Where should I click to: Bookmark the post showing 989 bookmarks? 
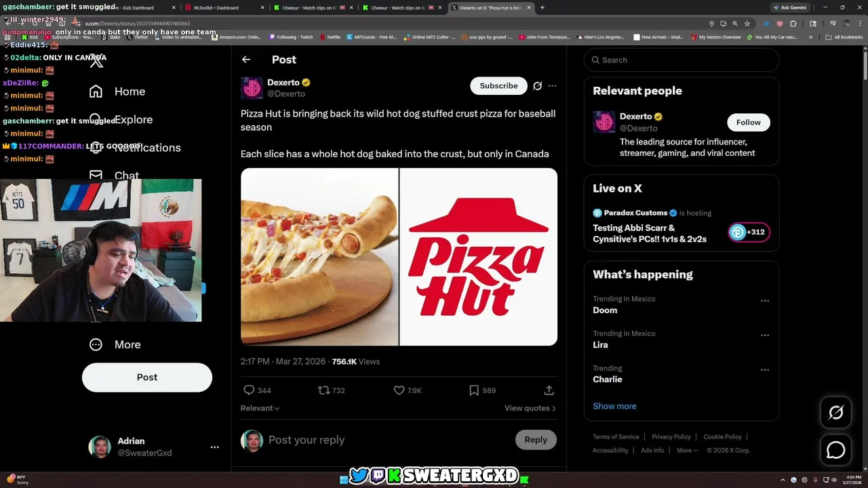pyautogui.click(x=482, y=390)
